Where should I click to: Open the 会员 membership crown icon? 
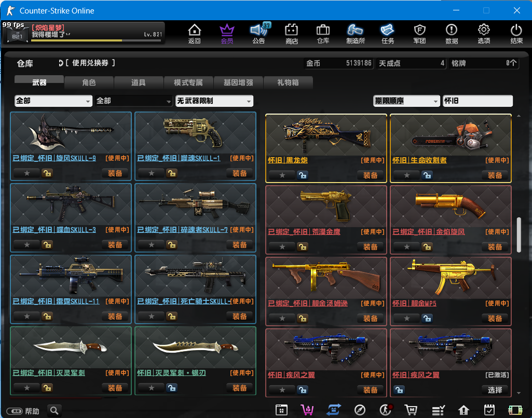227,34
